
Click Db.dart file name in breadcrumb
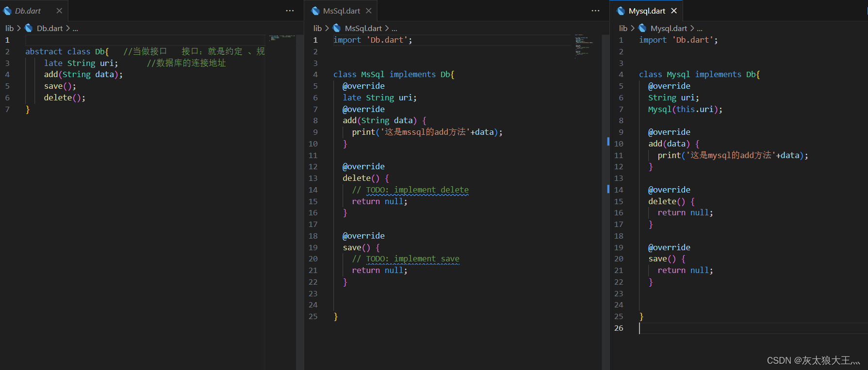(x=50, y=28)
